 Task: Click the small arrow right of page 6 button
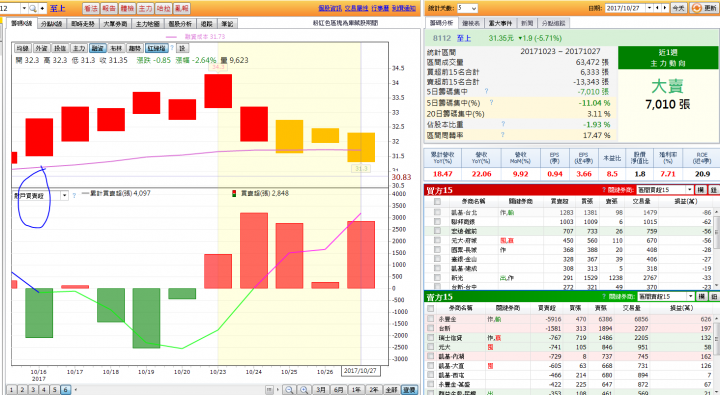pyautogui.click(x=76, y=390)
